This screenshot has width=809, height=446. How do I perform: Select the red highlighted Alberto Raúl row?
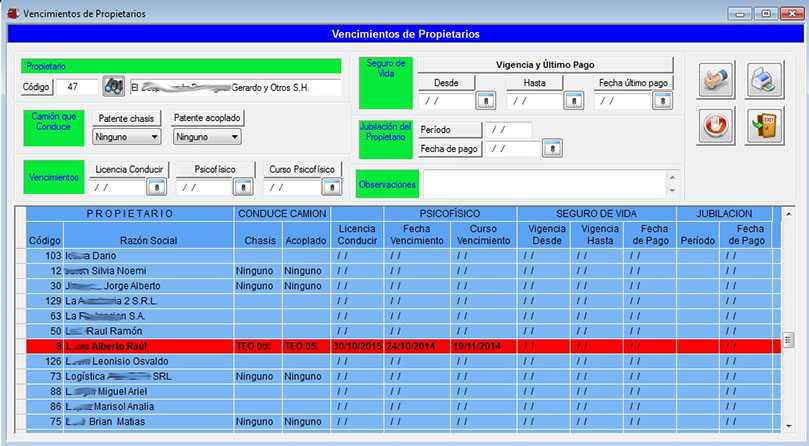click(x=400, y=345)
